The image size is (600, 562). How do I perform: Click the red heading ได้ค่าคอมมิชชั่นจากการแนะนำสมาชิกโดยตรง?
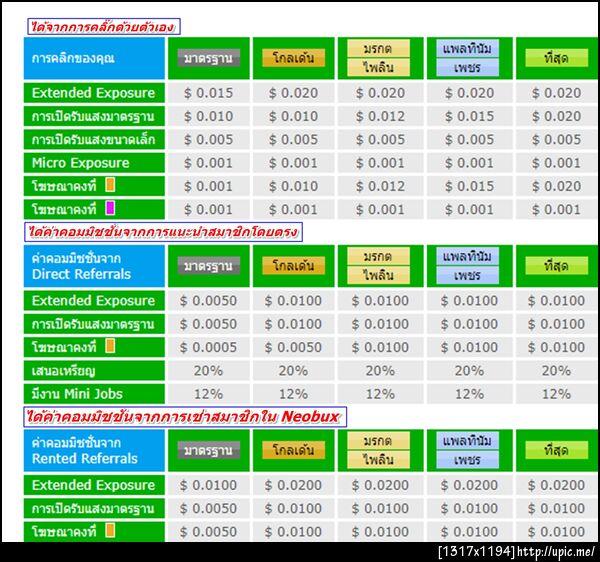(x=163, y=232)
